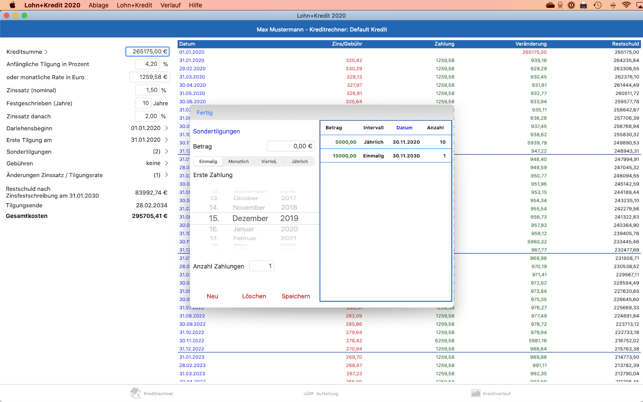Click the Anfängliche Tilgung percent field

tap(147, 64)
